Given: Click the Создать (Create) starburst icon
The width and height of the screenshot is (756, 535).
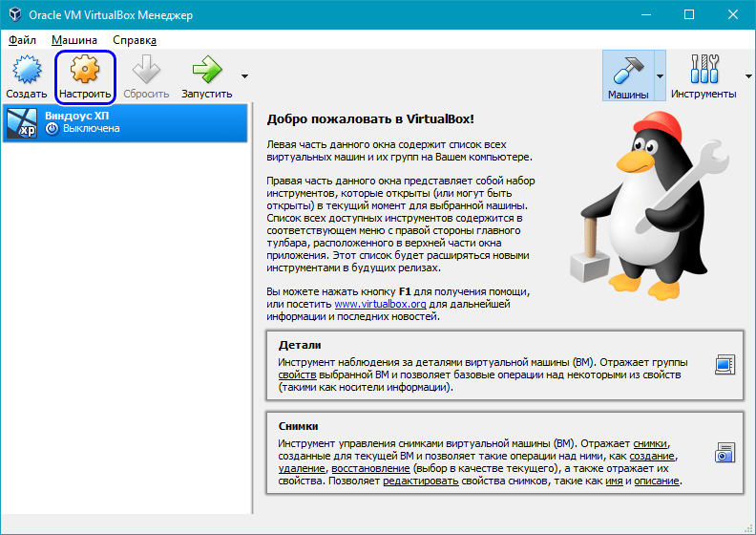Looking at the screenshot, I should tap(27, 69).
